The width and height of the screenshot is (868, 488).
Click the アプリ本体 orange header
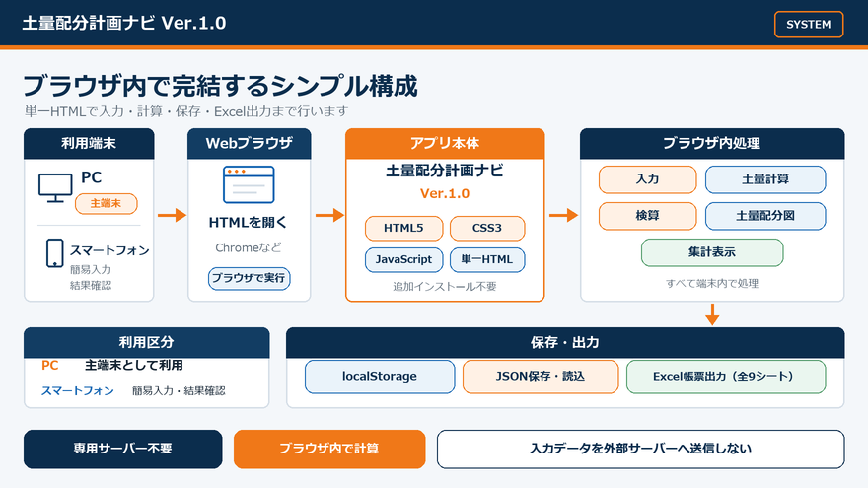click(445, 144)
